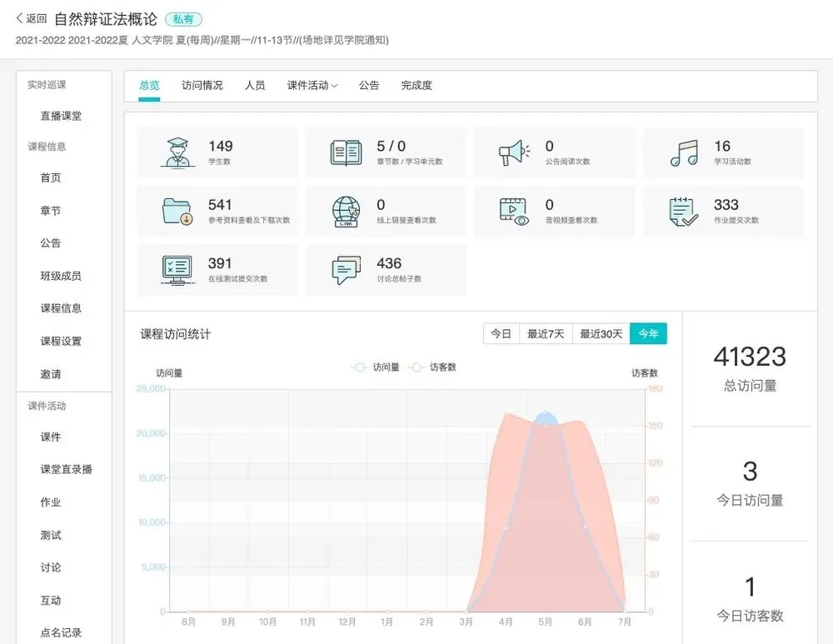Click the 实时巡课 sidebar section header
Screen dimensions: 833x644
(x=47, y=85)
